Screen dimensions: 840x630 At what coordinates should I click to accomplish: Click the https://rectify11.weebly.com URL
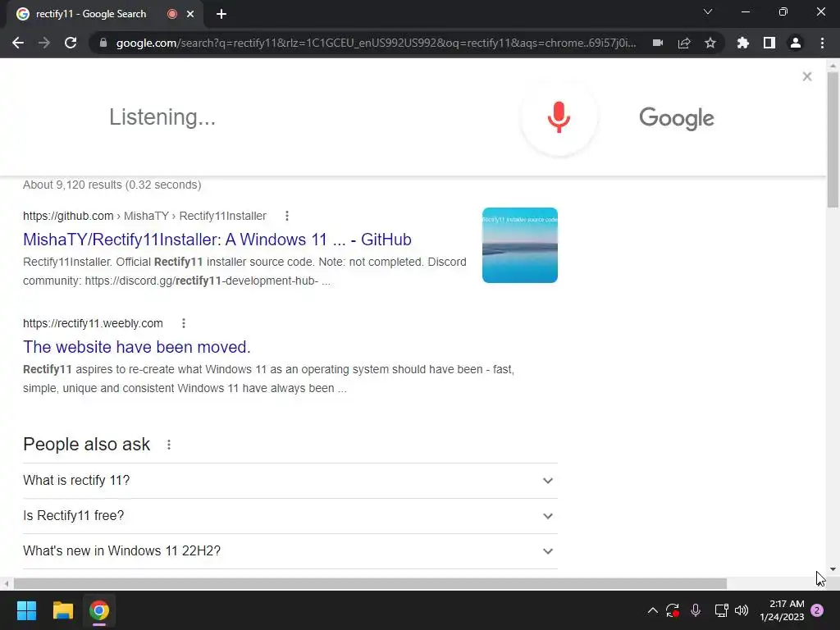(x=93, y=323)
